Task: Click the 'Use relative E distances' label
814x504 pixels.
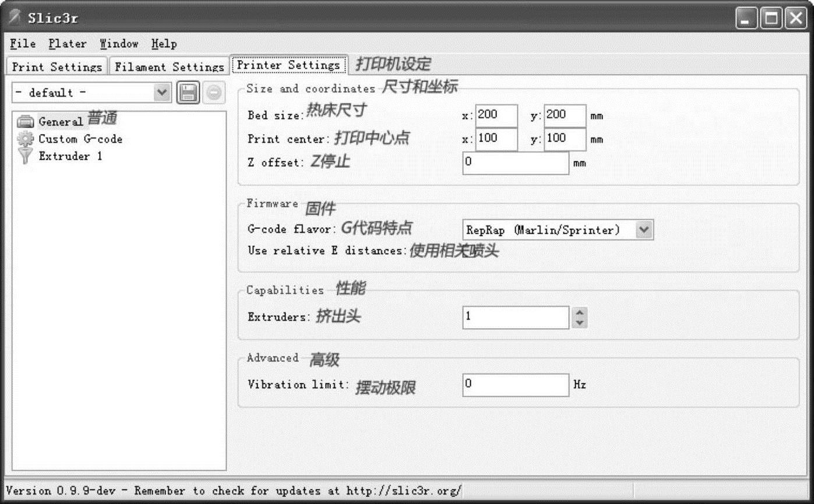Action: pyautogui.click(x=326, y=251)
